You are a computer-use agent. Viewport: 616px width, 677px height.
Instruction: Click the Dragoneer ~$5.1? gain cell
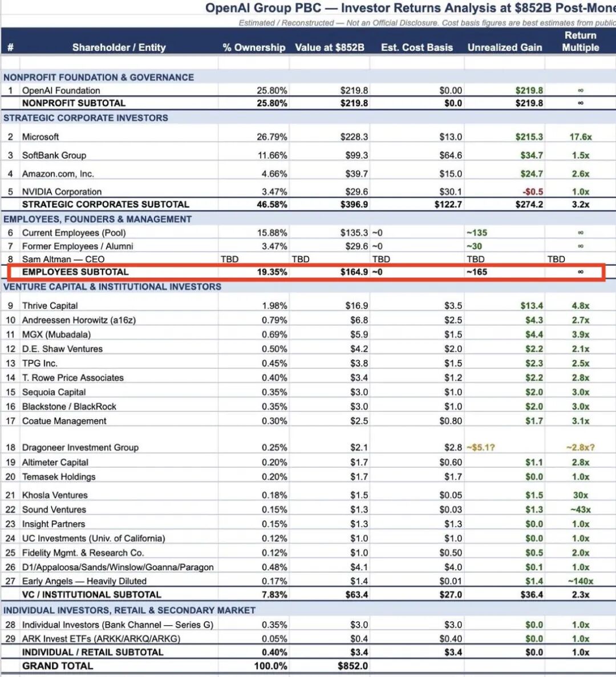(480, 448)
